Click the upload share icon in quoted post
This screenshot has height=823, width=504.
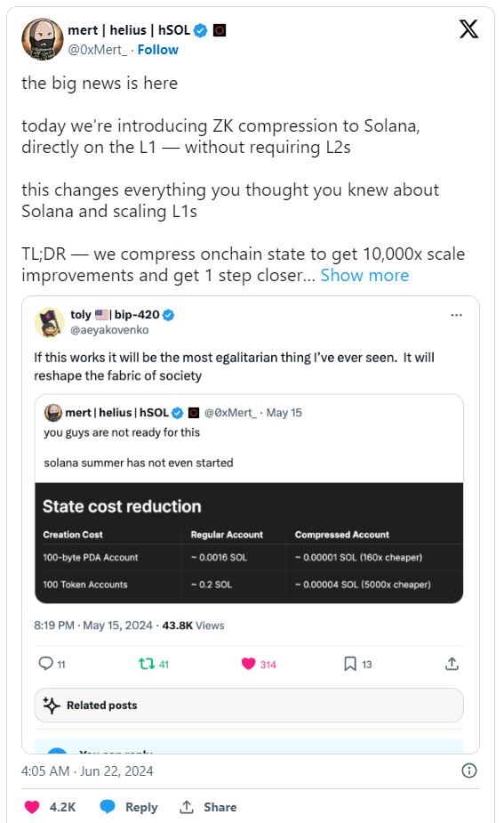(452, 664)
